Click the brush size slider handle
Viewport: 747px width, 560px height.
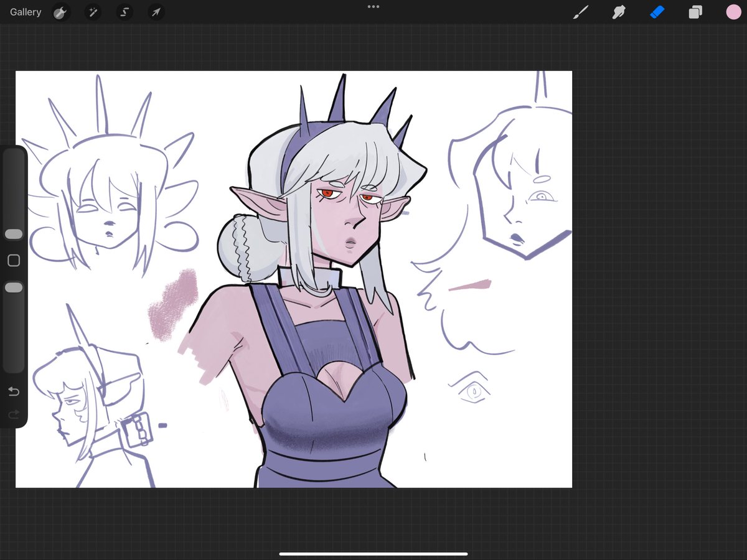click(x=14, y=234)
